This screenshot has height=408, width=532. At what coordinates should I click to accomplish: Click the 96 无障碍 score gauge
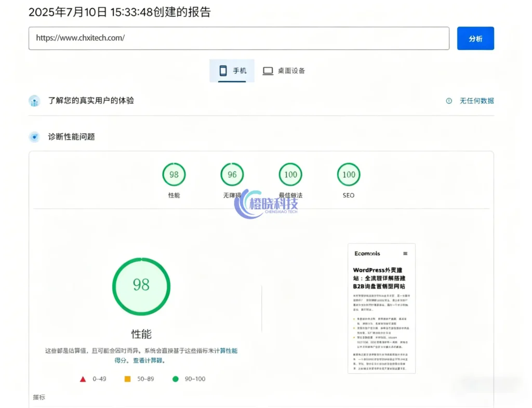click(x=232, y=175)
